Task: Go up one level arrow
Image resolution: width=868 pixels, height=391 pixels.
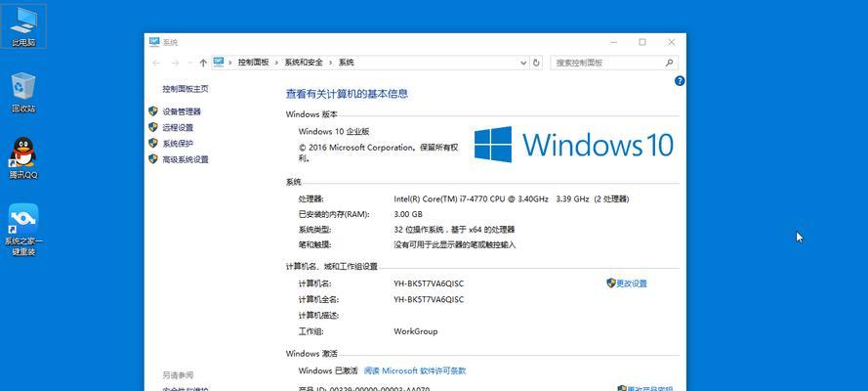Action: click(203, 64)
